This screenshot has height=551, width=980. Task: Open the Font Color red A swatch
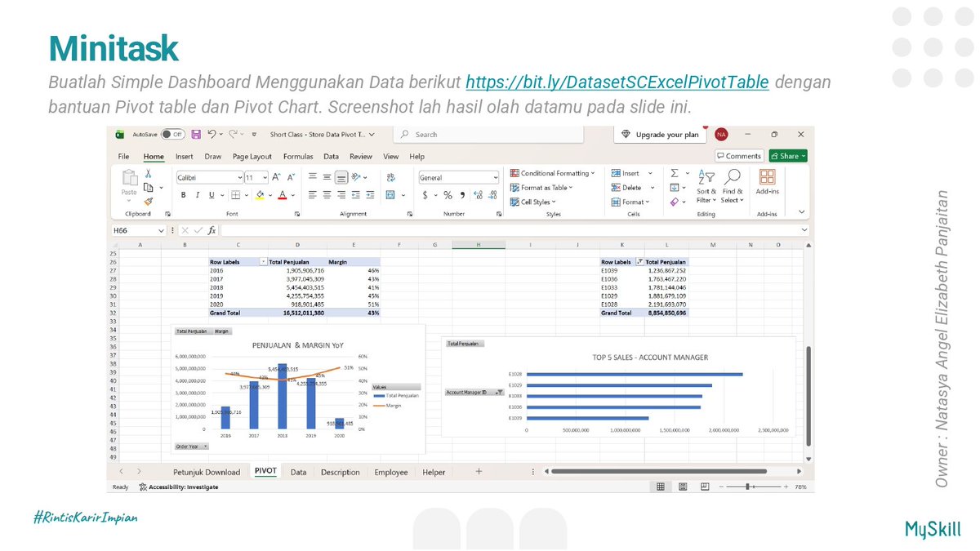tap(283, 195)
